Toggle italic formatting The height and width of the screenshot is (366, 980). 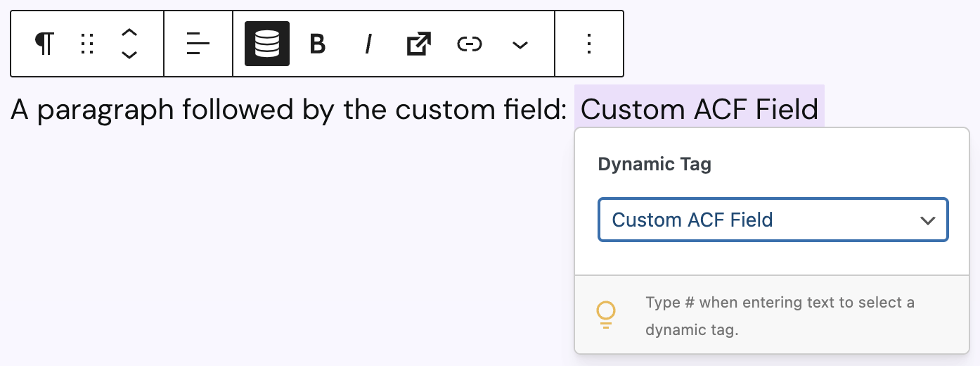click(x=368, y=44)
